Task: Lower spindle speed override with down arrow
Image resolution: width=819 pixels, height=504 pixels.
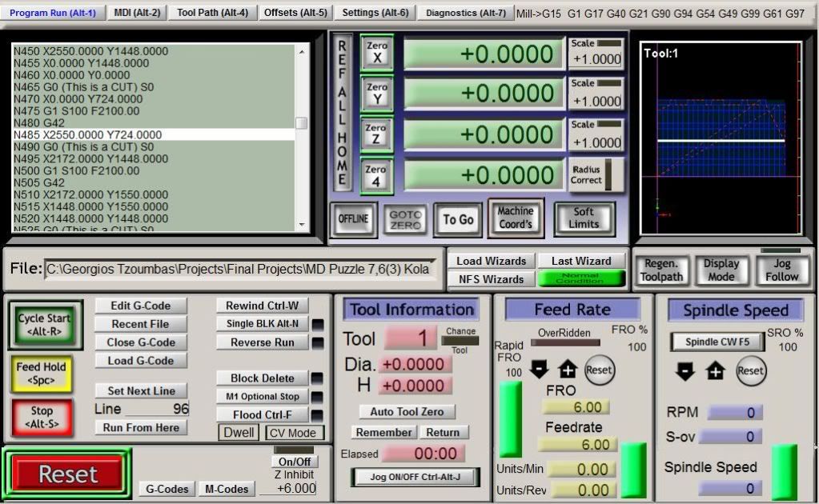Action: 686,371
